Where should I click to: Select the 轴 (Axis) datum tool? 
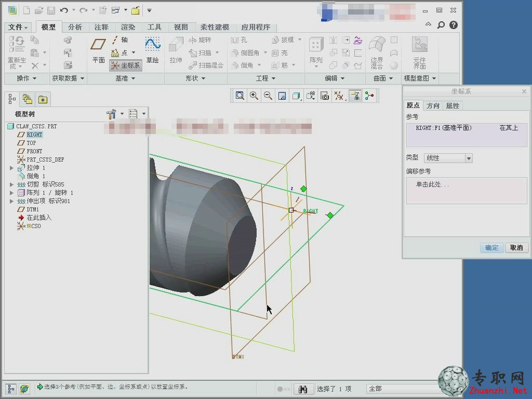pos(119,40)
